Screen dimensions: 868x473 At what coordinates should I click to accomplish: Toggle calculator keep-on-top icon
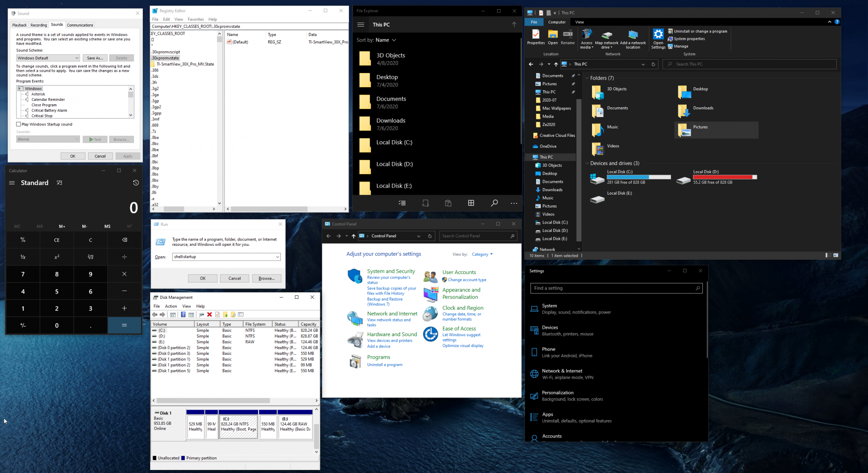tap(59, 183)
